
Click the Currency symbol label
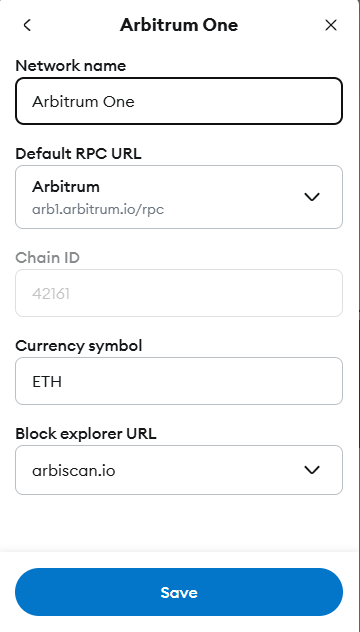point(79,346)
